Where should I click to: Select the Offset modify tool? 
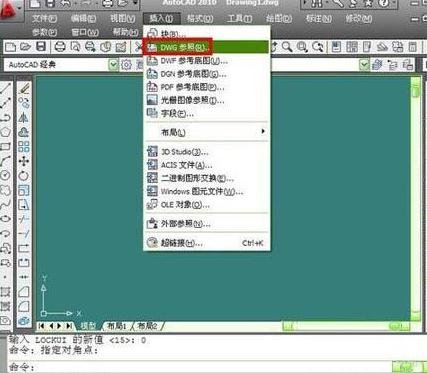coord(24,132)
